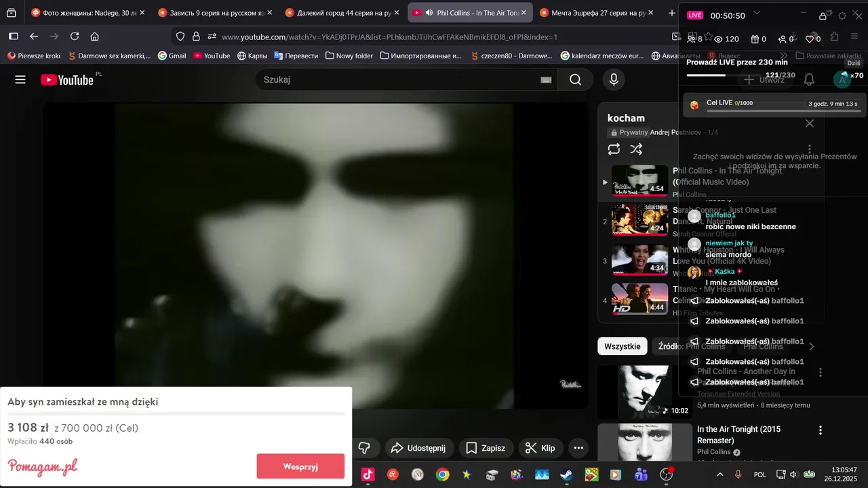Viewport: 868px width, 488px height.
Task: Click the viewer count people icon
Action: click(692, 39)
